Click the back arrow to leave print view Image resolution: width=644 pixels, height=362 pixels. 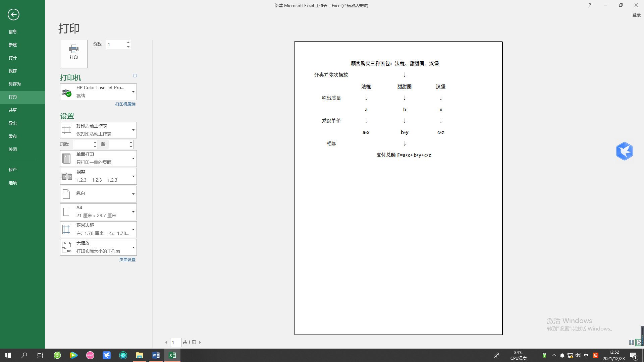tap(13, 15)
